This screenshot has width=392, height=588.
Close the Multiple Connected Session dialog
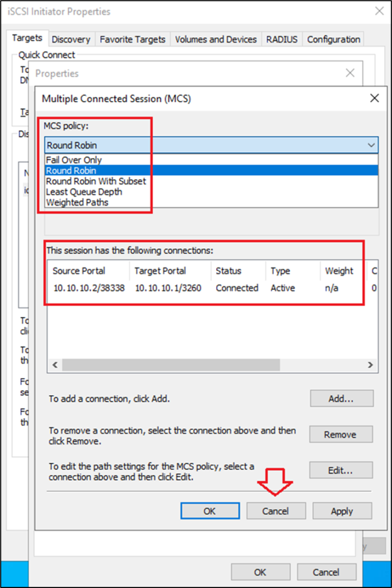point(374,98)
